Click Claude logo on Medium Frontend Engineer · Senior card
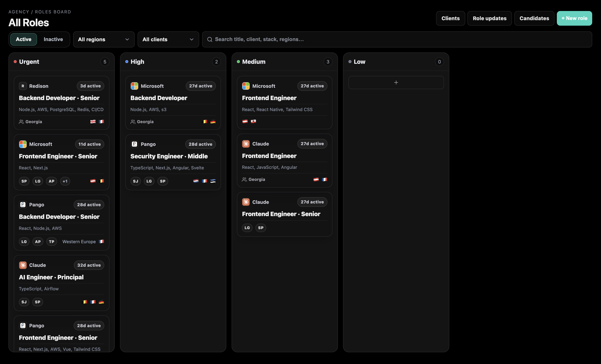Image resolution: width=601 pixels, height=364 pixels. pos(246,202)
